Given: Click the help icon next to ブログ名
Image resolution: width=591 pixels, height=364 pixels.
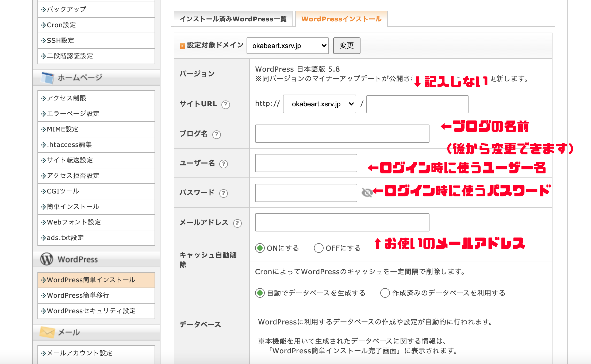Looking at the screenshot, I should (216, 134).
